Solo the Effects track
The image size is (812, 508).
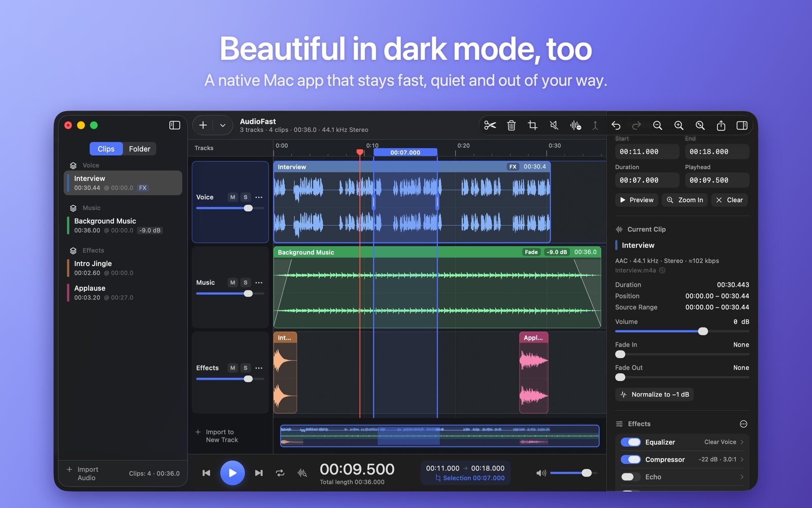(246, 368)
